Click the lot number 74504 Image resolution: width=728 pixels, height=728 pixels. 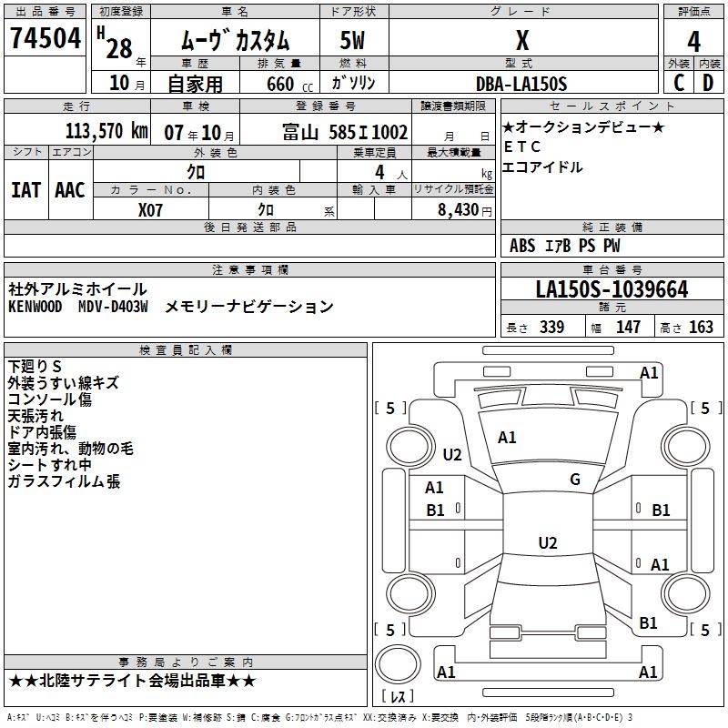click(45, 38)
